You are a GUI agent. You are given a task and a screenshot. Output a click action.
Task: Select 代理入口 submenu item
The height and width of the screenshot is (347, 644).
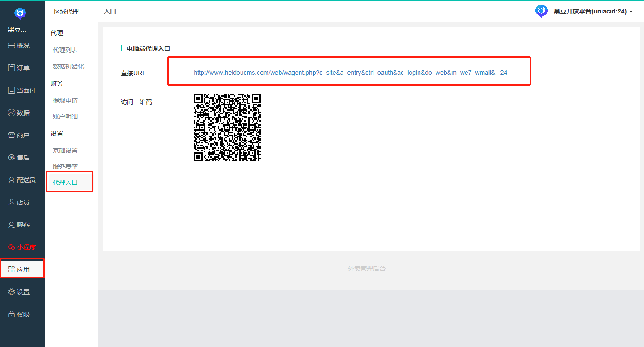[x=65, y=183]
